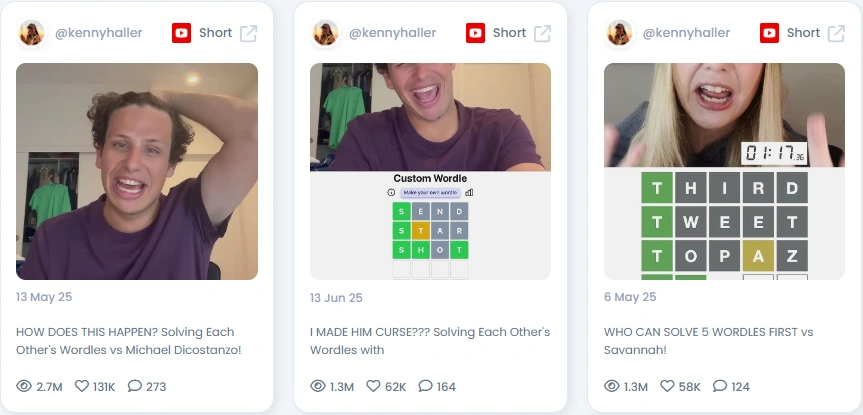Click comments bubble icon showing 273

point(135,386)
